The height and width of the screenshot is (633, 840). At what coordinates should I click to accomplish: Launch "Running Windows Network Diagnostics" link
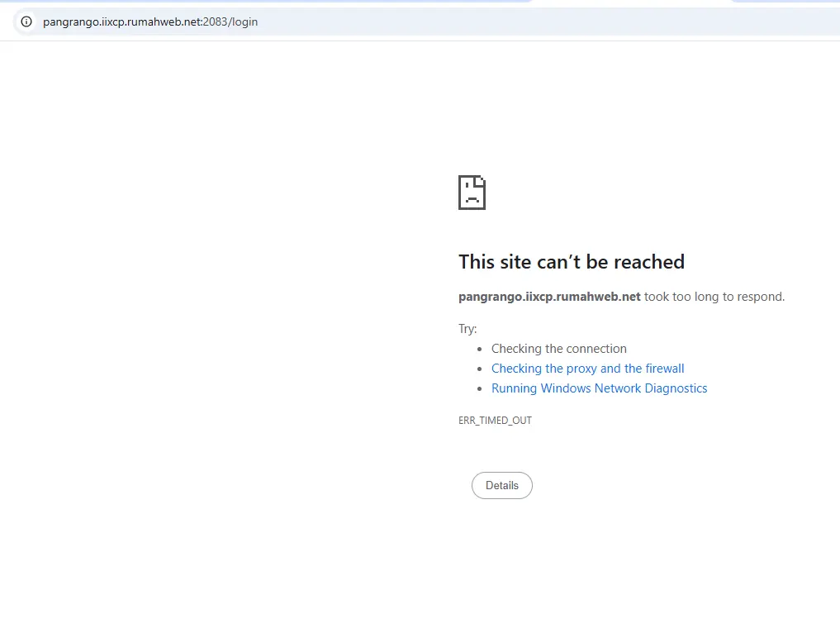click(x=599, y=388)
